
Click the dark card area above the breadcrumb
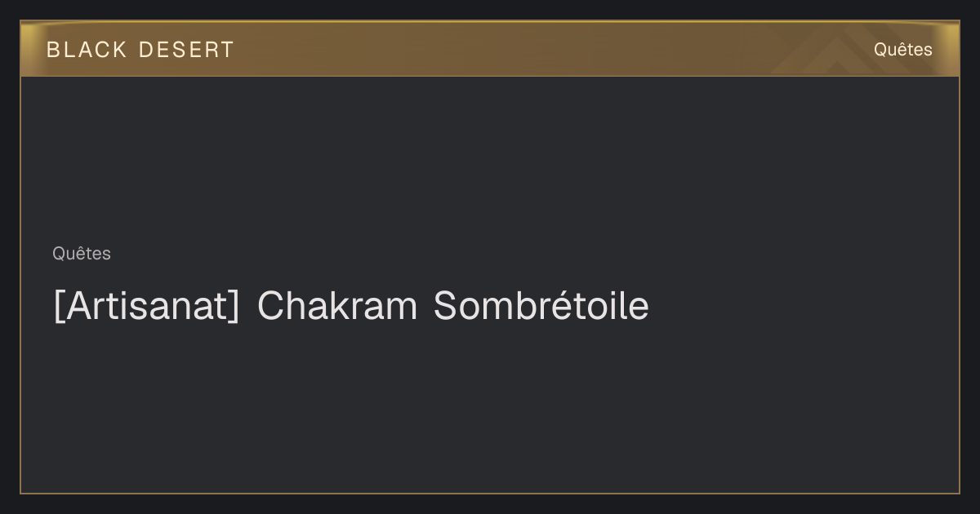tap(490, 159)
